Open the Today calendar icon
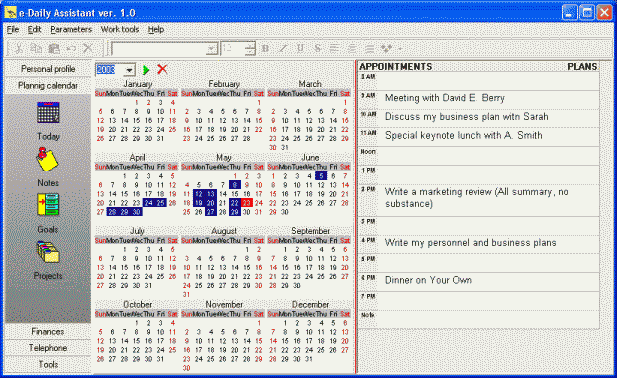The width and height of the screenshot is (617, 378). click(x=48, y=113)
